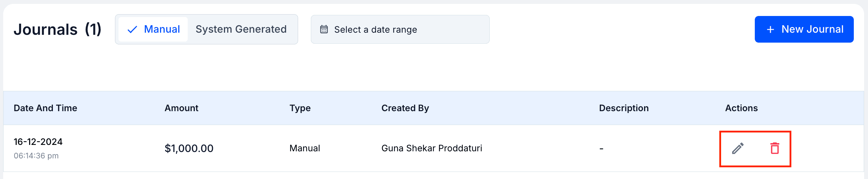Open the Select a date range field
The width and height of the screenshot is (868, 179).
400,29
